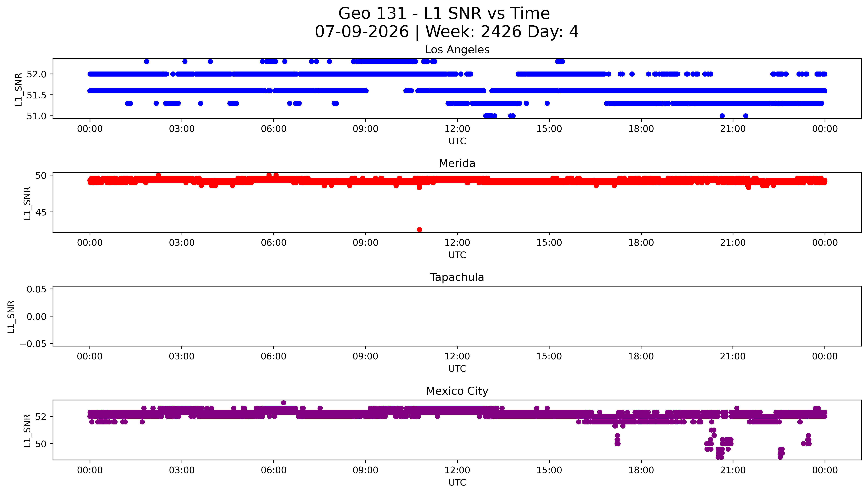Click the lone red outlier point below 45
Viewport: 868px width, 494px height.
click(419, 230)
